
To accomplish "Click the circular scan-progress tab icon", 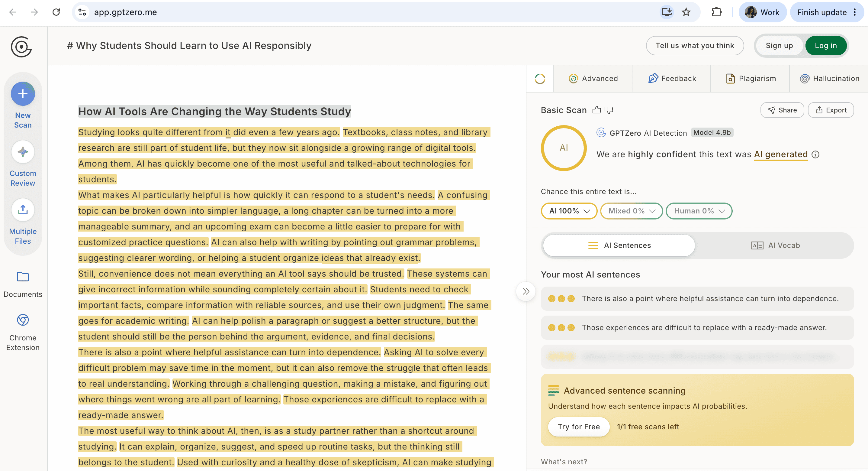I will 540,79.
